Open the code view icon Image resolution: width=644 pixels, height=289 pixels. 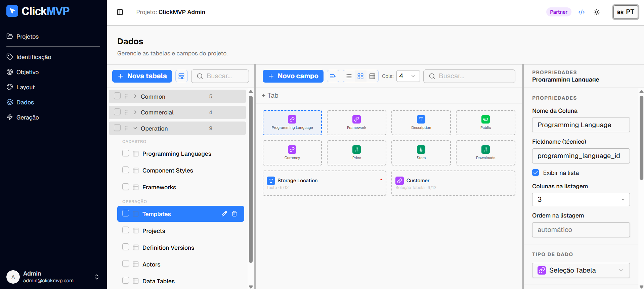[x=582, y=12]
